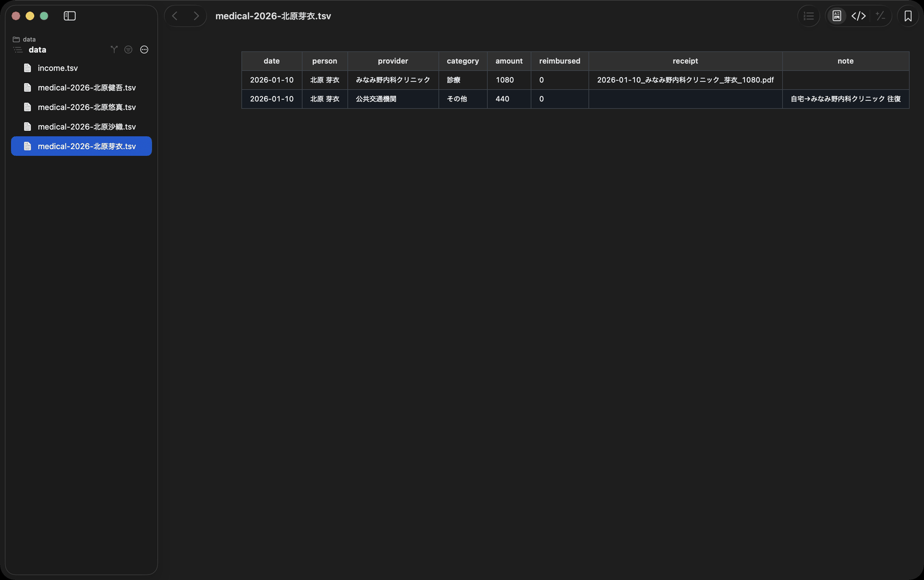Select medical-2026-北原芽衣.tsv in sidebar
The width and height of the screenshot is (924, 580).
click(81, 146)
